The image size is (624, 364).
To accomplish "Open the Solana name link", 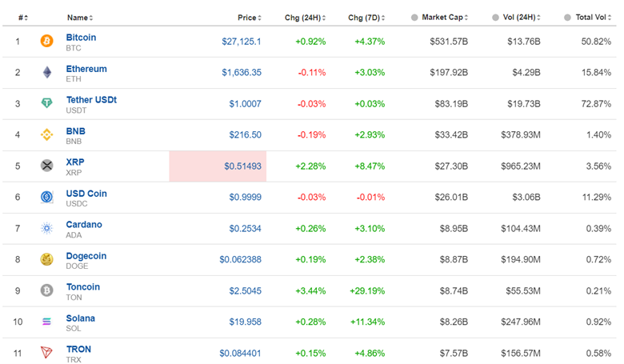I will pyautogui.click(x=80, y=318).
